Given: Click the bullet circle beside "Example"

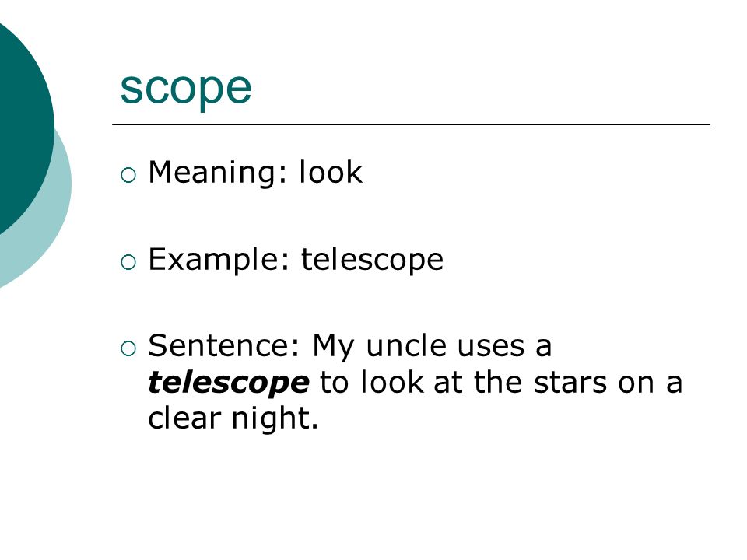Looking at the screenshot, I should (128, 262).
